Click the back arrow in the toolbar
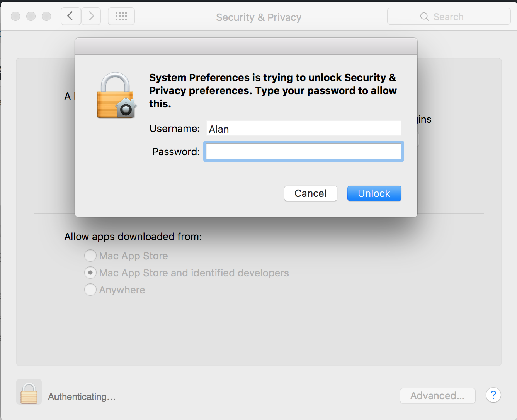The height and width of the screenshot is (420, 517). pos(71,17)
